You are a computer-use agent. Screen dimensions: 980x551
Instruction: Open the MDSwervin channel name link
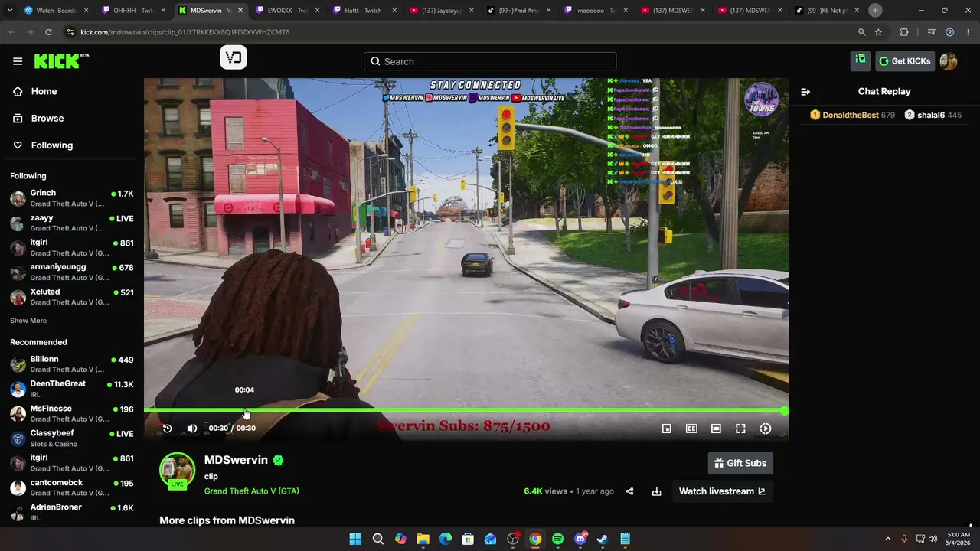(236, 460)
